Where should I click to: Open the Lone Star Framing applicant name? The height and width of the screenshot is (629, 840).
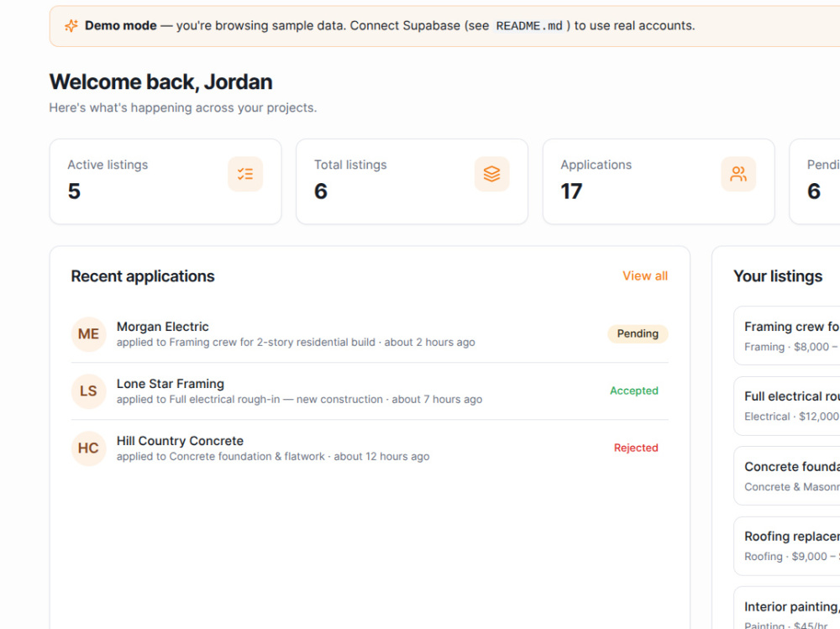(171, 384)
